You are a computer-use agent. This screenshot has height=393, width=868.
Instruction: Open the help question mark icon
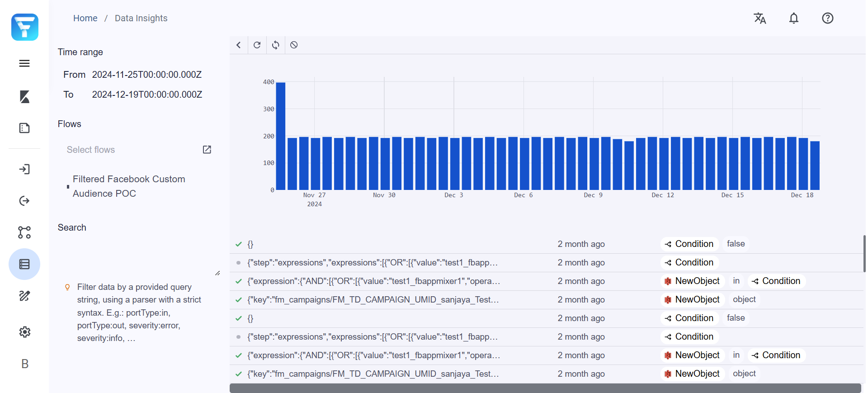[x=827, y=18]
